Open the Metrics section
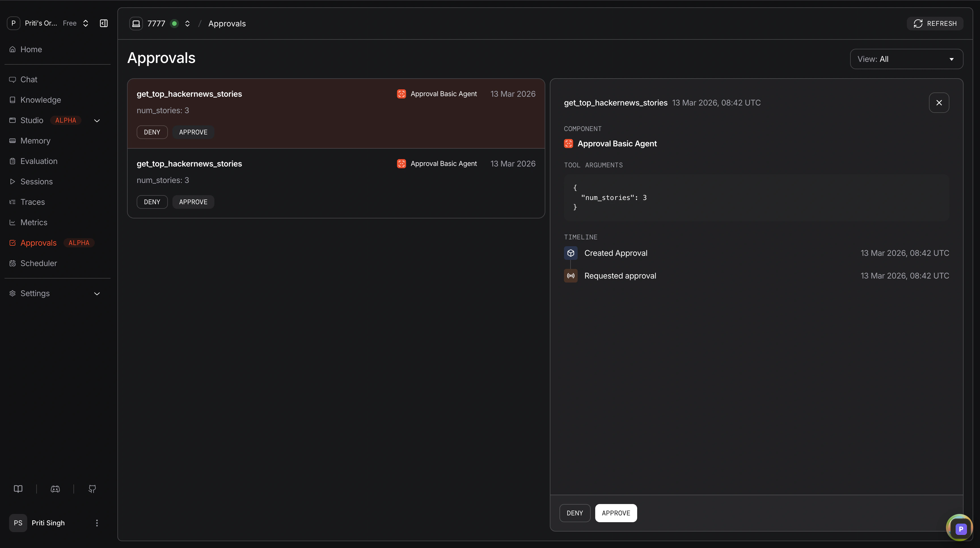980x548 pixels. pos(34,222)
